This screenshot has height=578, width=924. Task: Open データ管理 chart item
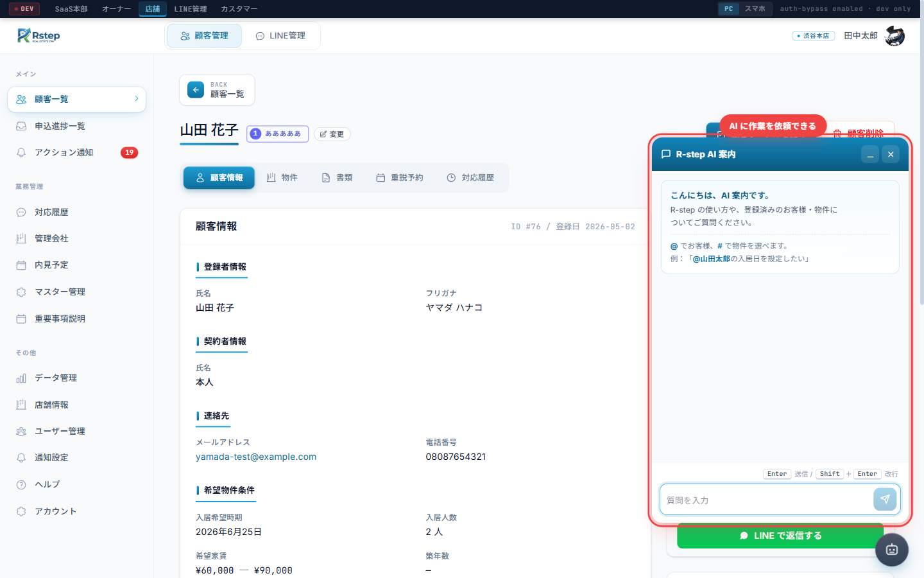(x=76, y=378)
